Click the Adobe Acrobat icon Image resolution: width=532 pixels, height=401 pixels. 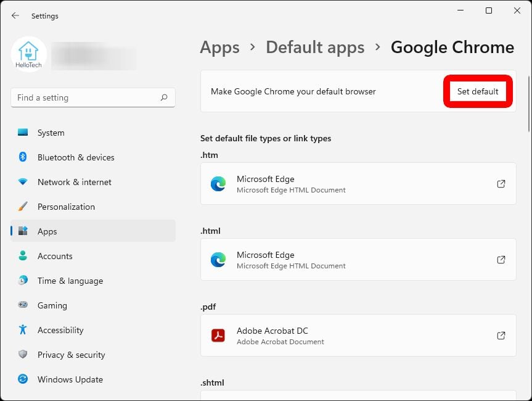click(x=218, y=336)
